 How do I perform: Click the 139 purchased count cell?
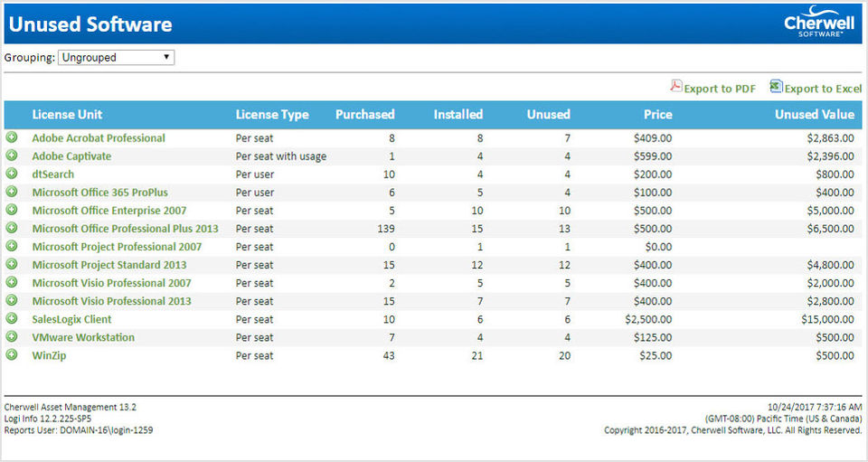point(386,229)
